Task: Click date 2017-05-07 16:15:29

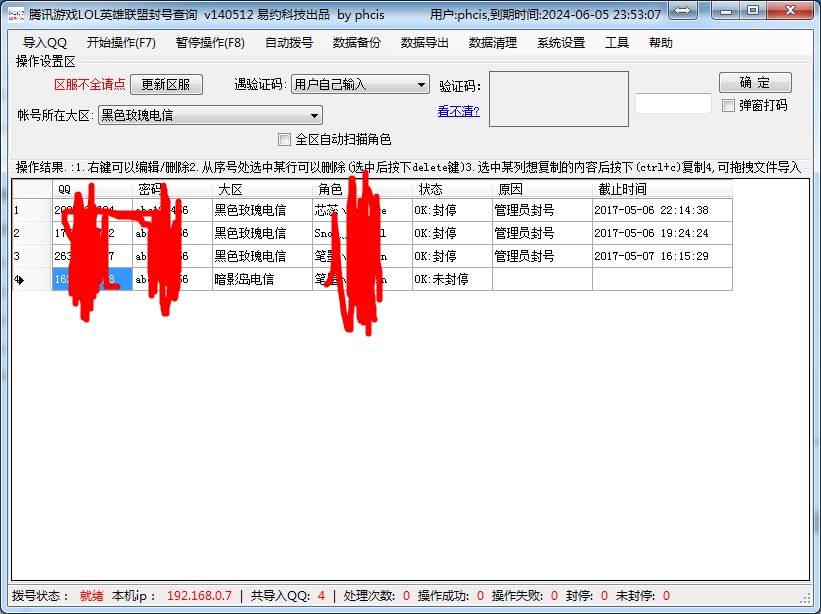Action: click(x=662, y=256)
